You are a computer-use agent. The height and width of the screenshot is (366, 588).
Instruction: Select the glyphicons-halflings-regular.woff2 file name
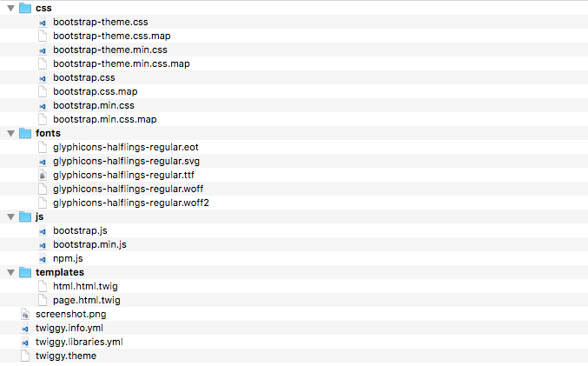(130, 203)
